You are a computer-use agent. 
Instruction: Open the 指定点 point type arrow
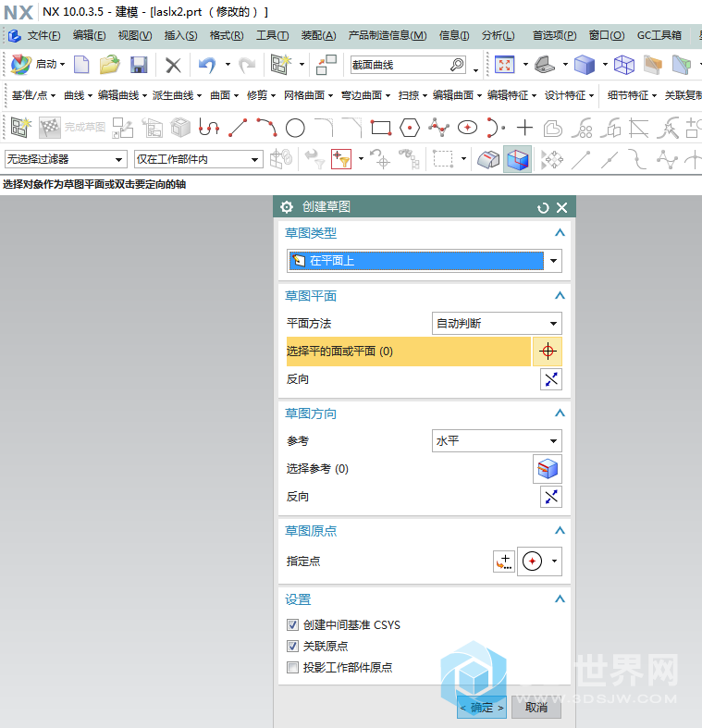click(554, 561)
